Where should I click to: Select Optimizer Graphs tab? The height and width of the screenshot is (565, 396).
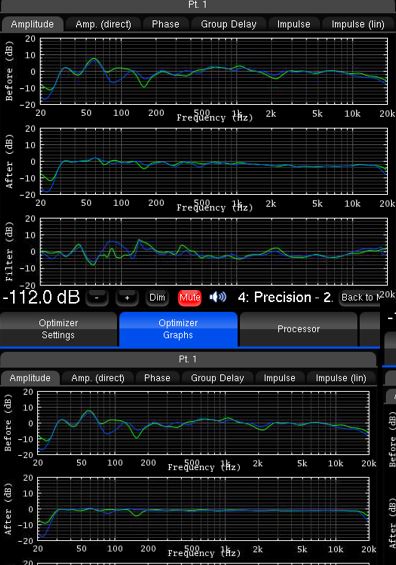178,329
